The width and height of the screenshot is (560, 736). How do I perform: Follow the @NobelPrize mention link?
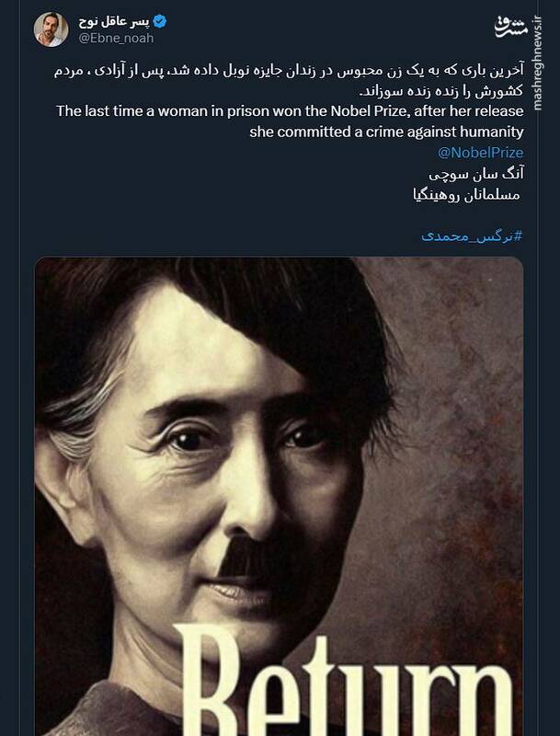point(480,153)
